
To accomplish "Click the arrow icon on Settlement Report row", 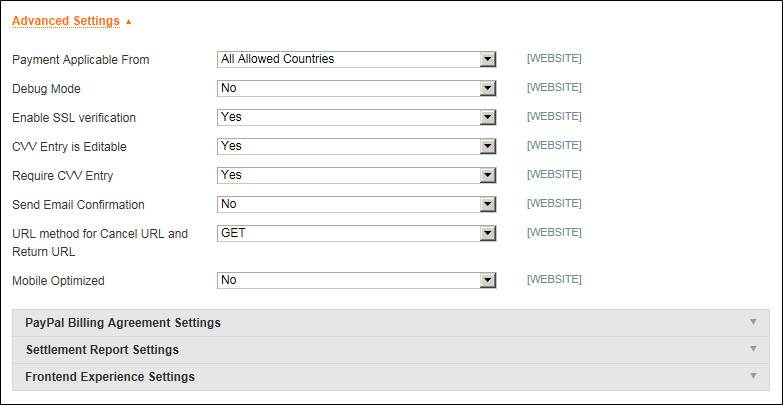I will click(x=754, y=349).
